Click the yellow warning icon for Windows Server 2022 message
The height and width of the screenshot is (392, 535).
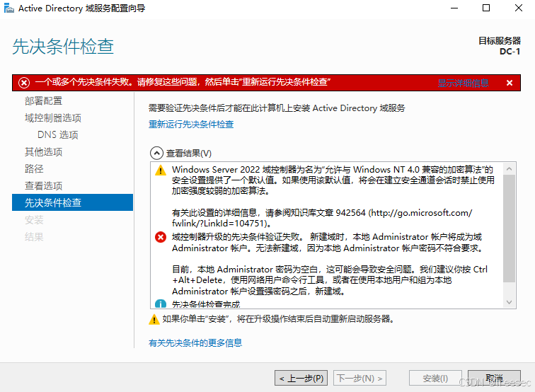coord(161,170)
